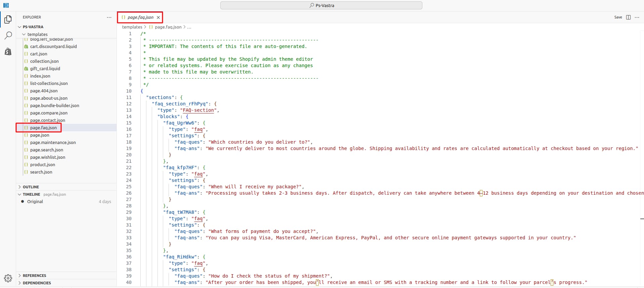This screenshot has height=288, width=644.
Task: Click the "sections" key on line 11
Action: pos(160,97)
